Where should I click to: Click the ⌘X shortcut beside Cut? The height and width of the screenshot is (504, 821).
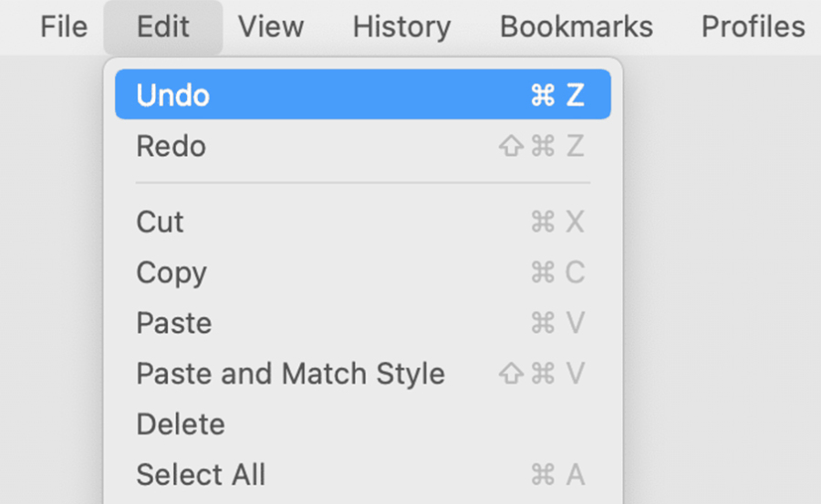click(x=557, y=221)
